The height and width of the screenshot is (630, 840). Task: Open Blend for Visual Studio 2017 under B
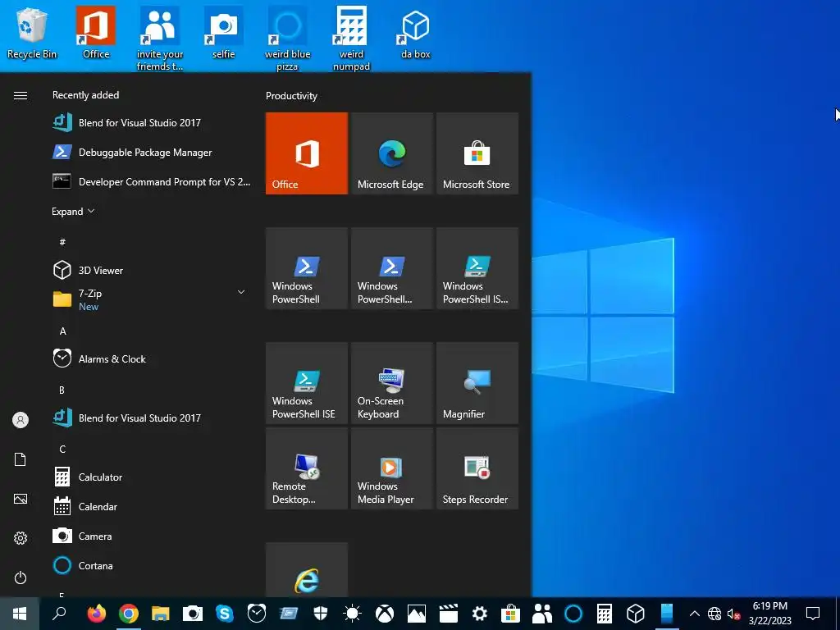click(x=151, y=418)
